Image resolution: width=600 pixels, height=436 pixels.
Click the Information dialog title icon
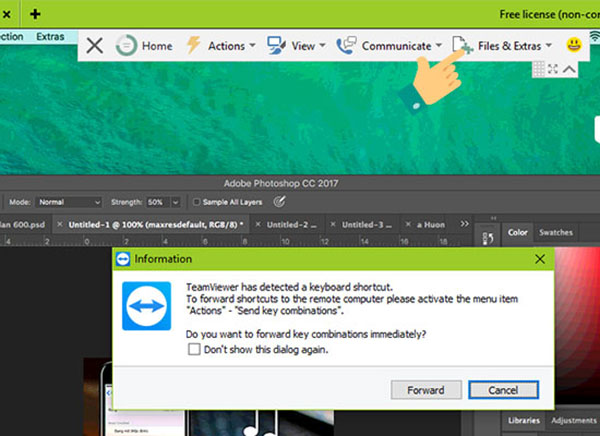pyautogui.click(x=123, y=259)
